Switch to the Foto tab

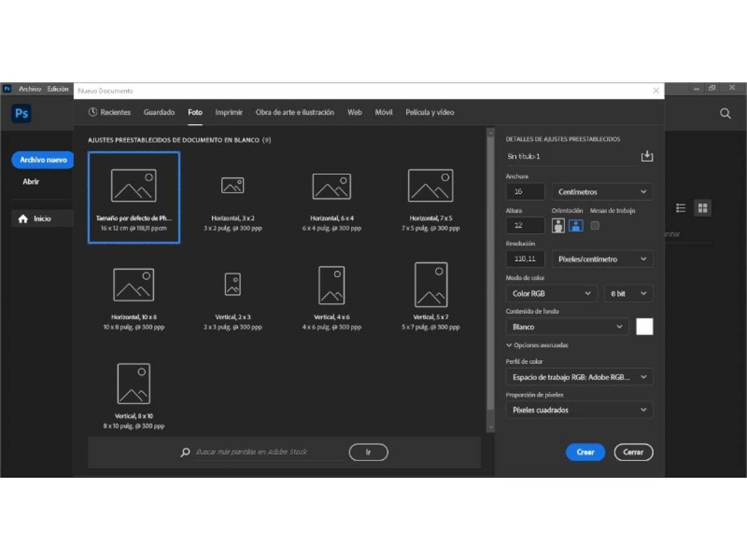point(195,112)
